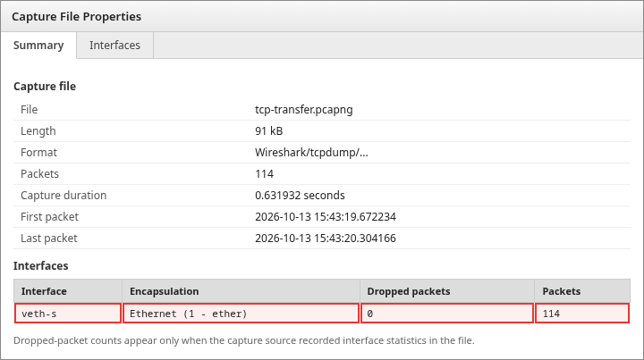Click the Length row label
Screen dimensions: 644x360
(38, 130)
